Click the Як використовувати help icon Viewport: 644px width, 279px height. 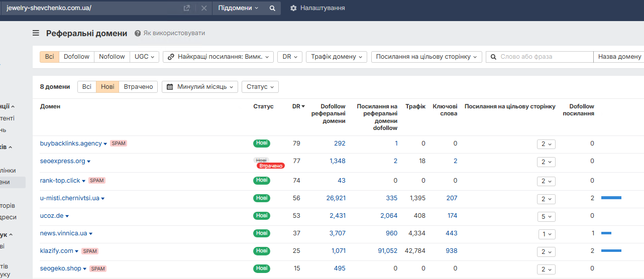[x=138, y=33]
